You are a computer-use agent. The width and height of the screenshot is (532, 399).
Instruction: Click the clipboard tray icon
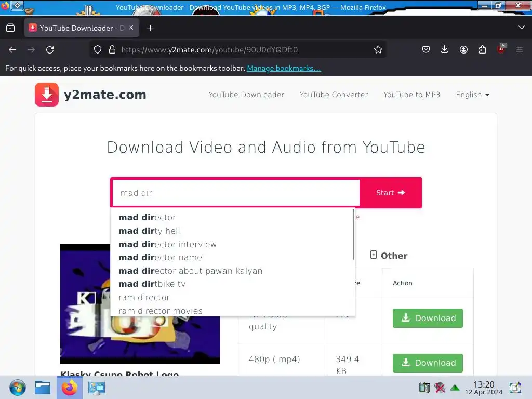click(x=424, y=388)
